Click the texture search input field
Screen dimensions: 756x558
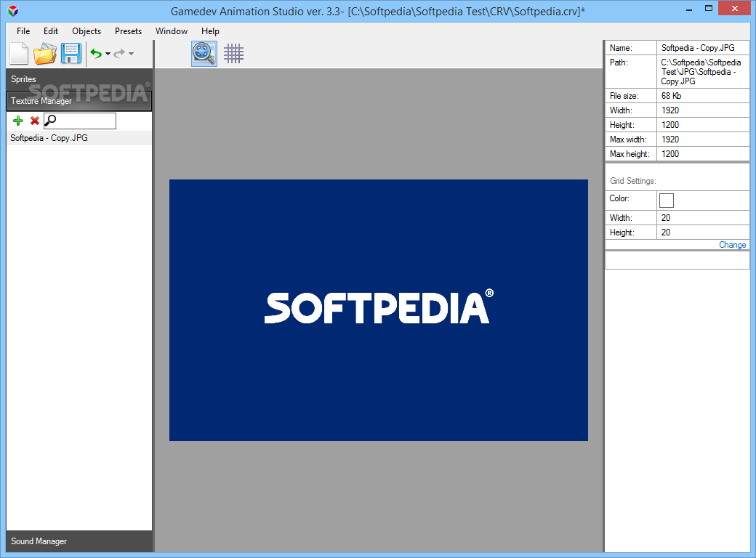80,121
